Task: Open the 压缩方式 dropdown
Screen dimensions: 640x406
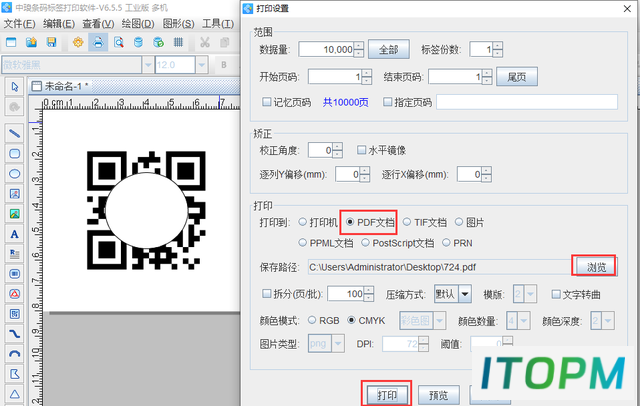Action: (x=465, y=294)
